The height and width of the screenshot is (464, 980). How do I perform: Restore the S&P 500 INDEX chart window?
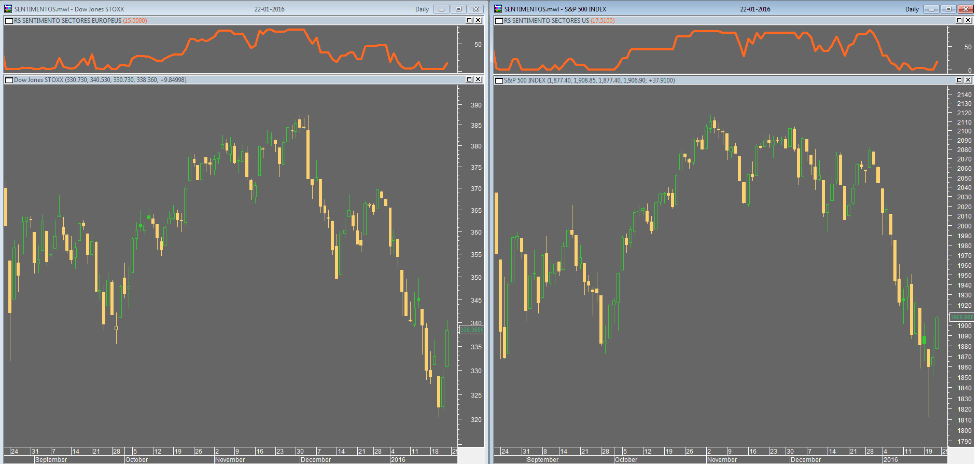tap(948, 9)
